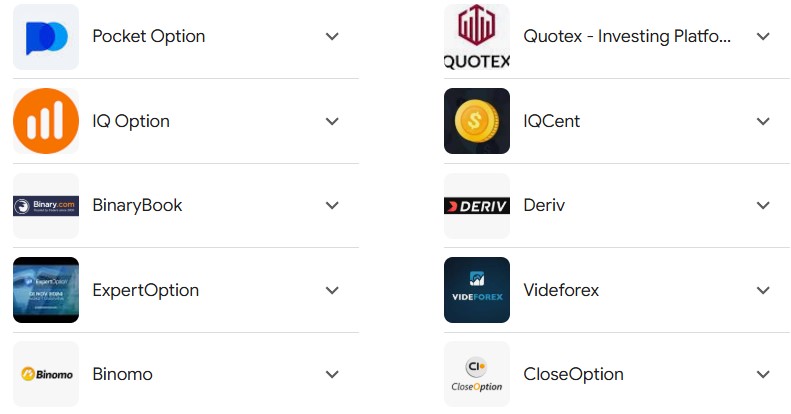Expand the IQ Option entry arrow

tap(333, 121)
